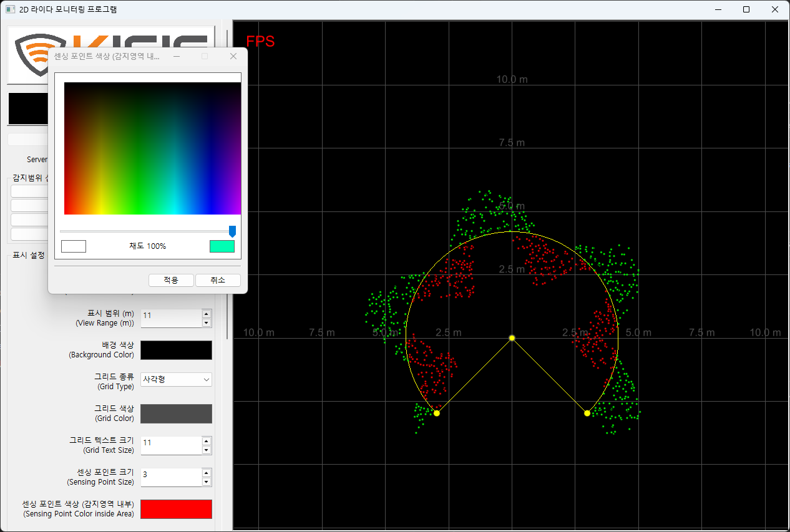Click the red FPS text on the canvas
The height and width of the screenshot is (532, 790).
coord(260,42)
